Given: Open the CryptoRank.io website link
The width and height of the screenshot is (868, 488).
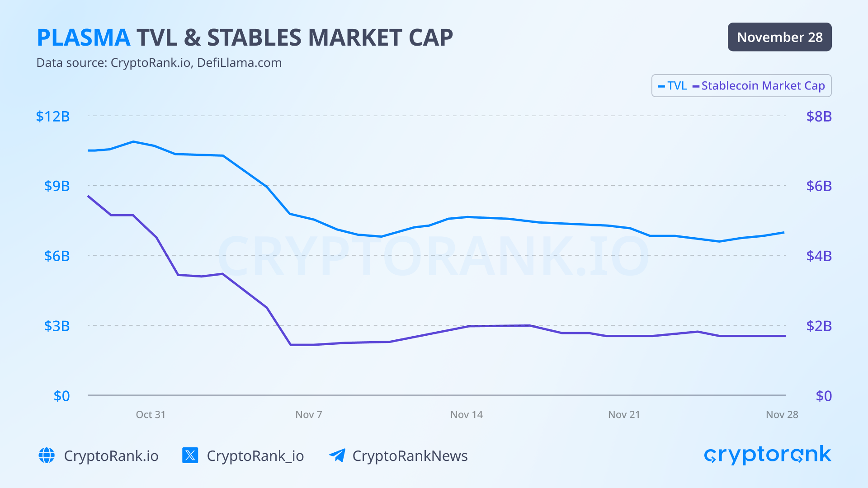Looking at the screenshot, I should (111, 455).
